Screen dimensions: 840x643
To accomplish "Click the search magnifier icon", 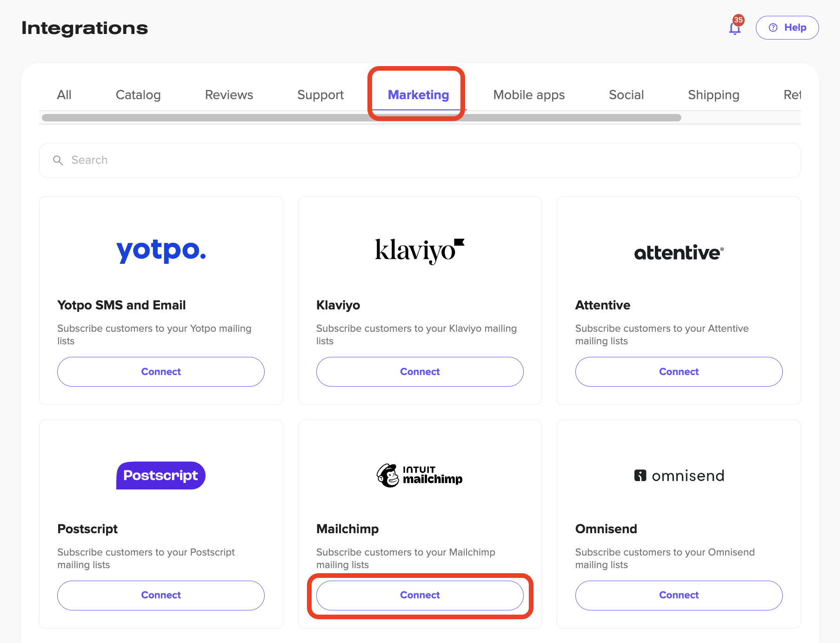I will 58,161.
